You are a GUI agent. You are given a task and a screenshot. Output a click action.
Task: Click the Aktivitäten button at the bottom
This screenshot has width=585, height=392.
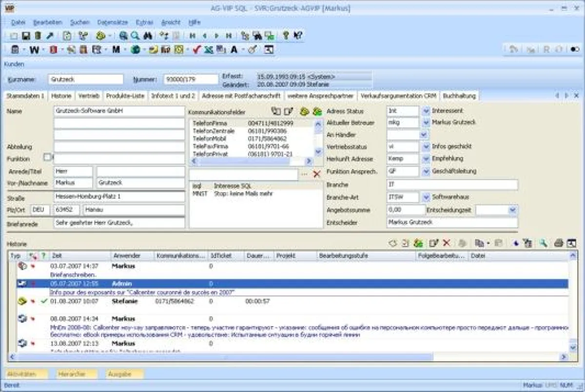pyautogui.click(x=24, y=374)
